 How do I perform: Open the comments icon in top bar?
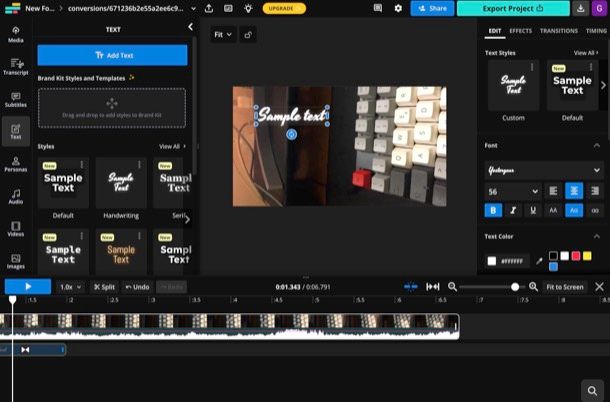coord(377,8)
